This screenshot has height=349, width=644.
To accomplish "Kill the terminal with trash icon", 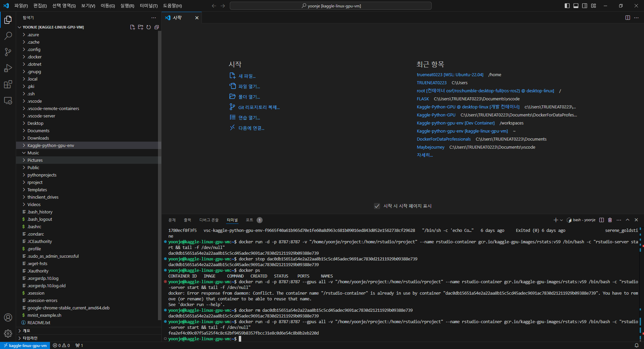I will 610,220.
